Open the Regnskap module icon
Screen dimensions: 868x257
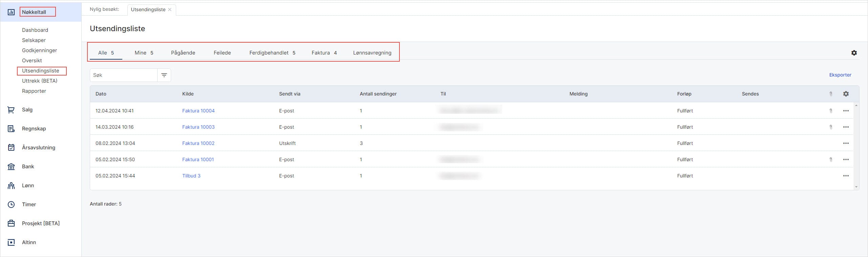coord(11,129)
